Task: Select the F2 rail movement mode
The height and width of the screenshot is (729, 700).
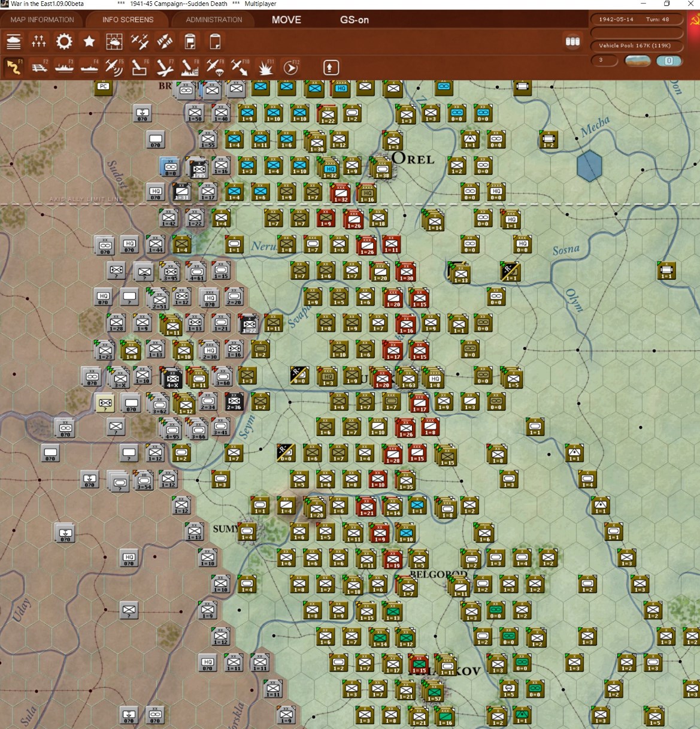Action: pos(39,67)
